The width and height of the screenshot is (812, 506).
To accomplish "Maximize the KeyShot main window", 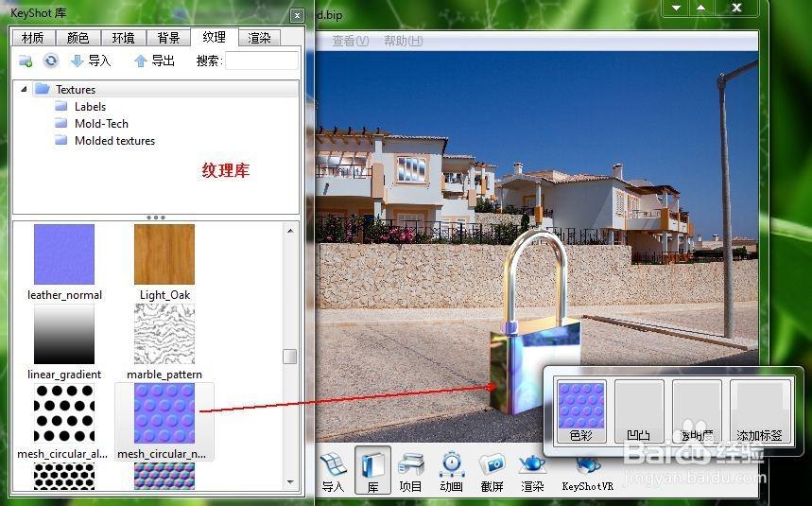I will 700,8.
